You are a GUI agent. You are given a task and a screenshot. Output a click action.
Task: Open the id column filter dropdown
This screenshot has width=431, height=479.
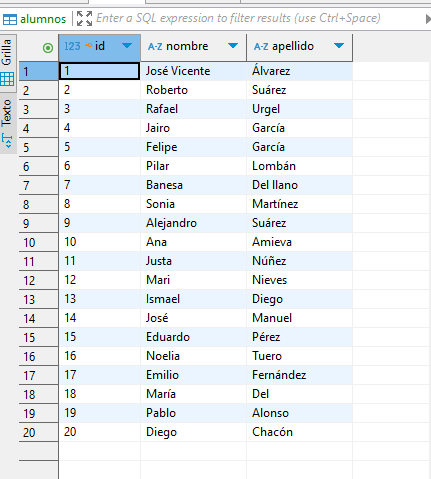(127, 46)
